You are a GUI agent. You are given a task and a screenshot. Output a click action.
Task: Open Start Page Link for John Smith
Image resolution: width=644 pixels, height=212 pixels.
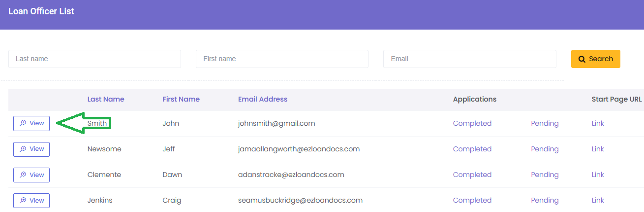(x=598, y=123)
